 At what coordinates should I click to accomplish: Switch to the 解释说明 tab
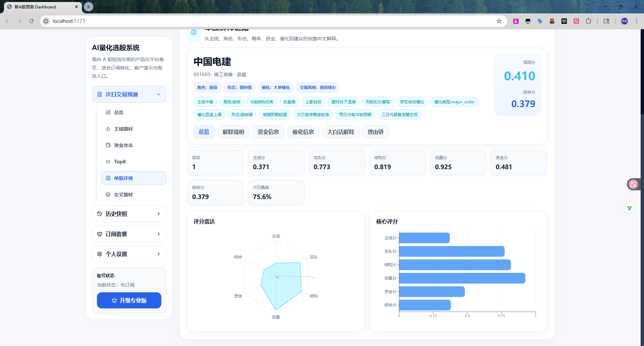point(233,132)
